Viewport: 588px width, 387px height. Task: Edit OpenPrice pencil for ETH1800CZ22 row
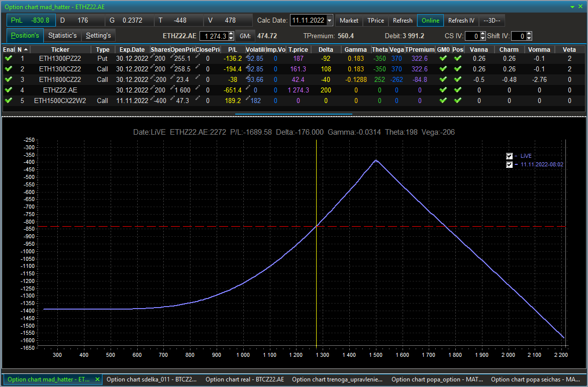tap(172, 77)
